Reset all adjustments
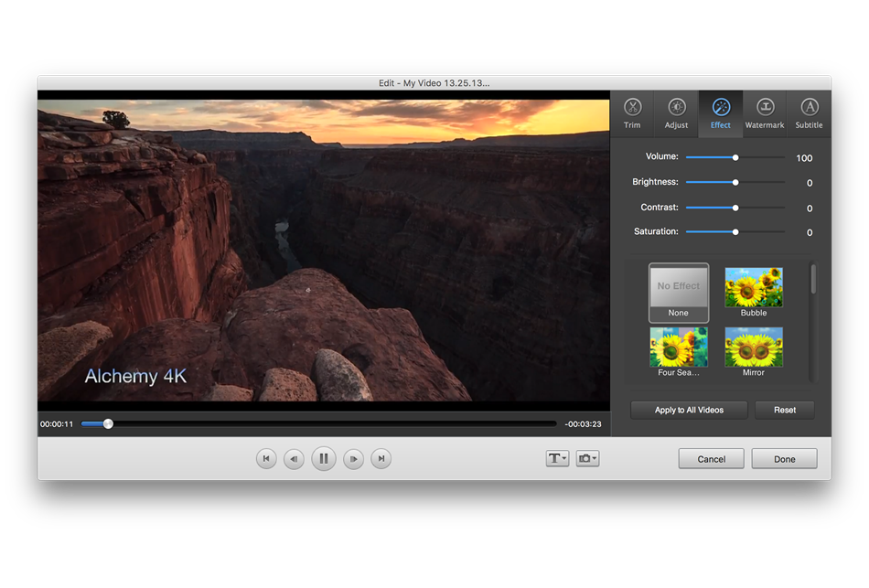869x588 pixels. pyautogui.click(x=784, y=410)
